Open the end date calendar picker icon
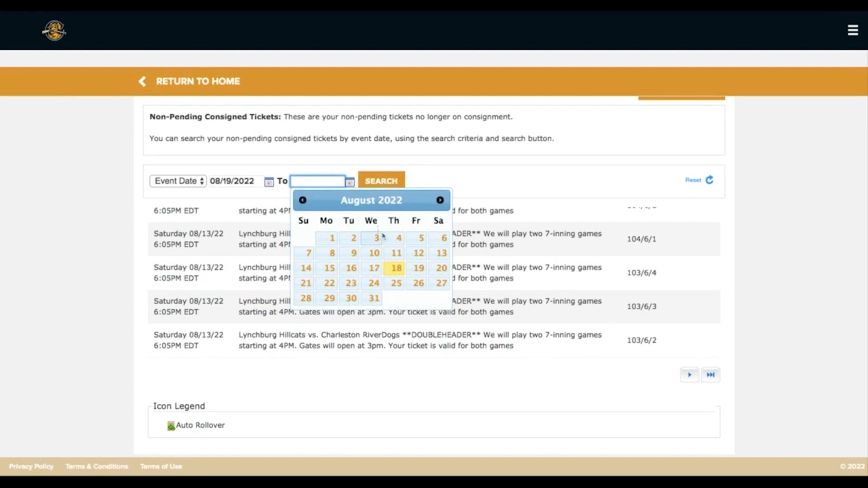The width and height of the screenshot is (868, 488). (x=350, y=182)
